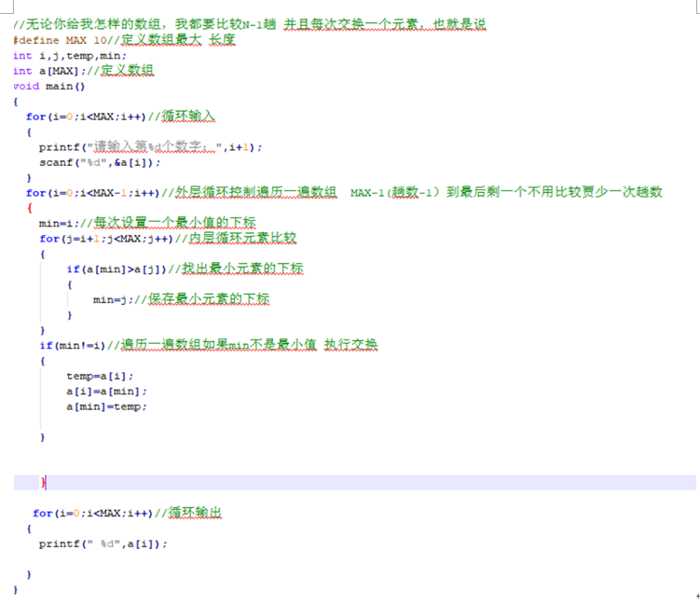The height and width of the screenshot is (605, 700).
Task: Click the loop header 'for(i=0;i<MAX-1;i++)'
Action: pyautogui.click(x=92, y=193)
